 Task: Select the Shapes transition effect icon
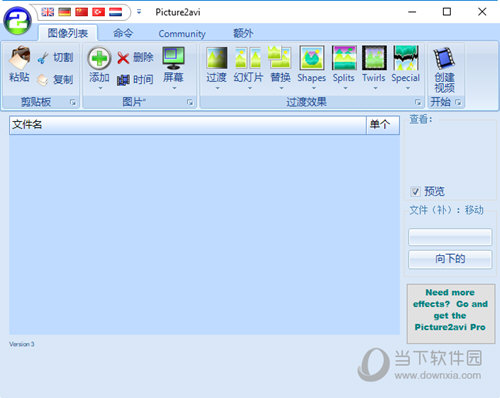coord(312,58)
